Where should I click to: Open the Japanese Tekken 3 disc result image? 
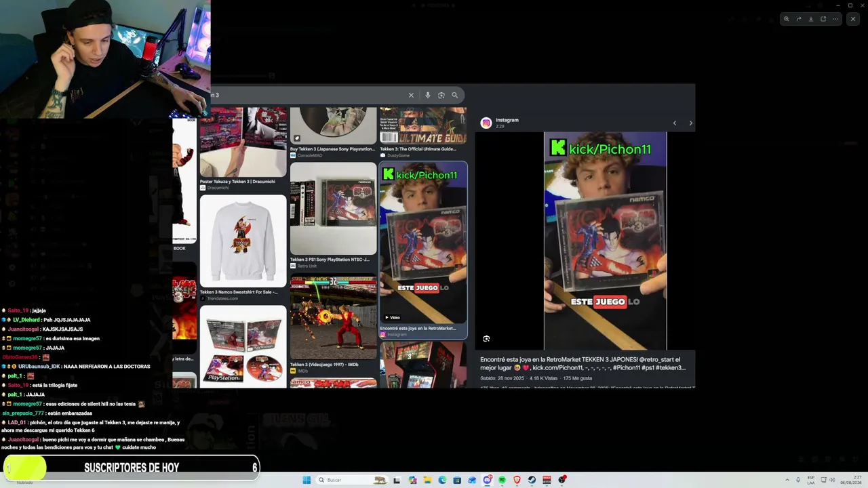(x=333, y=125)
